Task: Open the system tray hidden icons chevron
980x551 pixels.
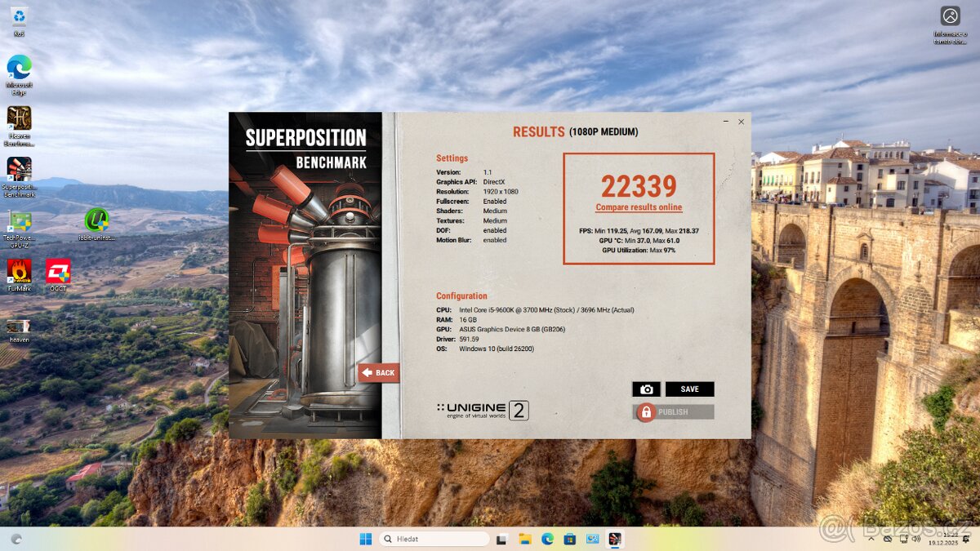Action: point(871,539)
